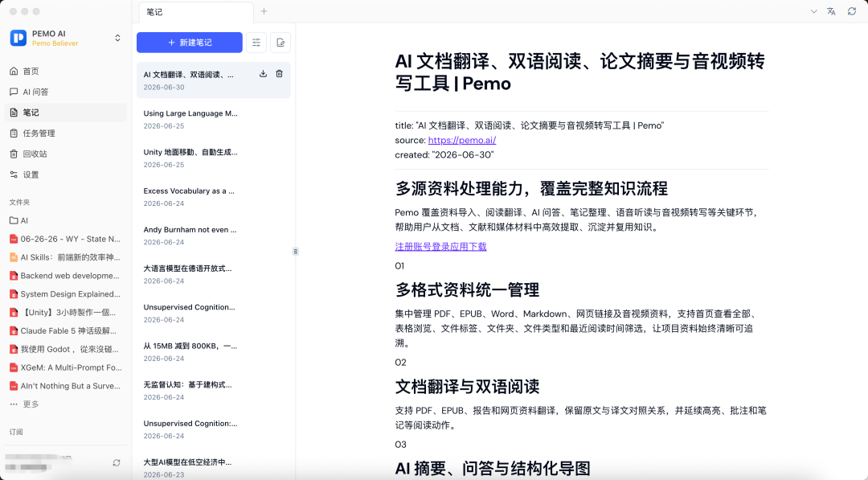Expand the top-right chevron dropdown
The image size is (868, 480).
pyautogui.click(x=813, y=11)
